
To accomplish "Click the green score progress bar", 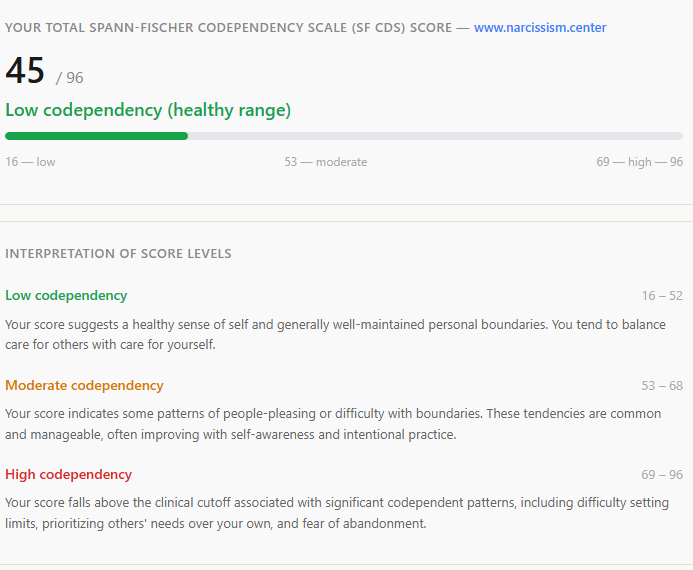I will pyautogui.click(x=96, y=136).
